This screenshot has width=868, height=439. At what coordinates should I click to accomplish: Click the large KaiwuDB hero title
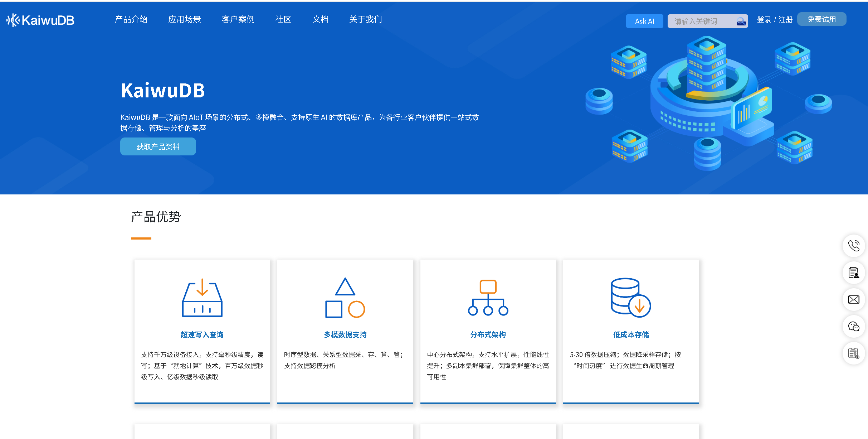click(x=163, y=90)
